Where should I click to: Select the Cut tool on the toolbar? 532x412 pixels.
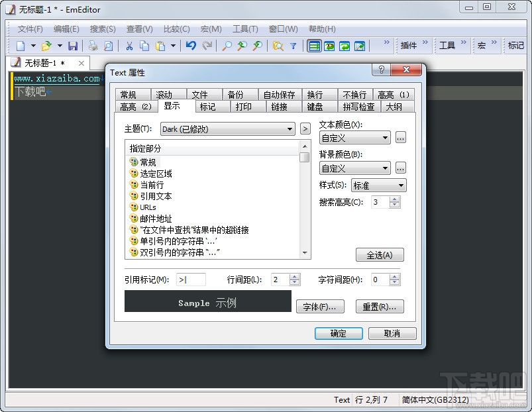pos(130,46)
